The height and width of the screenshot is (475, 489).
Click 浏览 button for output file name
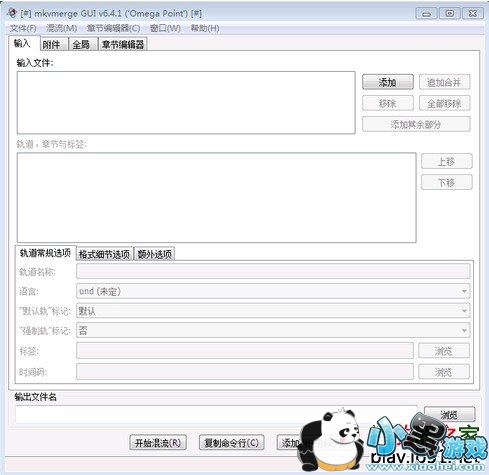(x=449, y=415)
